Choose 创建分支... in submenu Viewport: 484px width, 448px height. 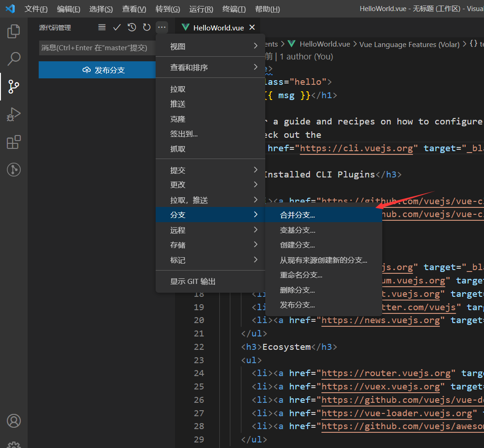(323, 245)
